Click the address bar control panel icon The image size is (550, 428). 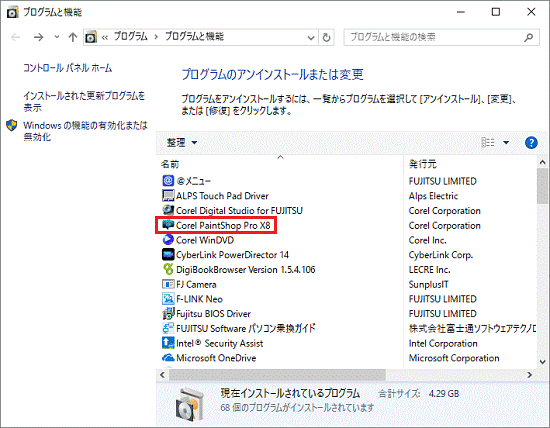coord(91,37)
